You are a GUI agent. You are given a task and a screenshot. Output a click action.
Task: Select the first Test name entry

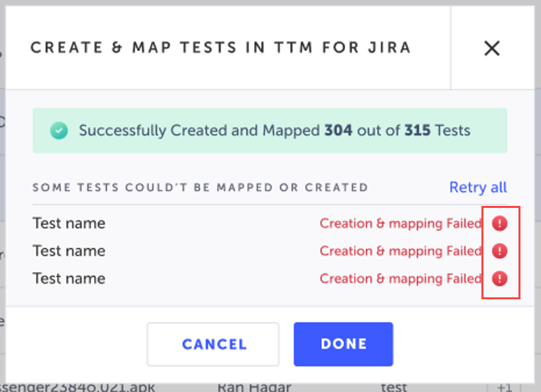click(69, 224)
